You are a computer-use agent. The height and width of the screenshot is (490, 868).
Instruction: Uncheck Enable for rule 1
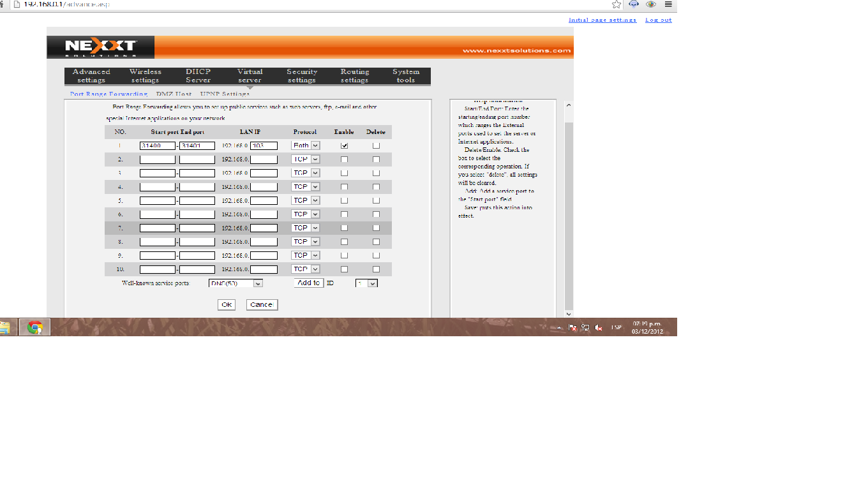click(345, 145)
